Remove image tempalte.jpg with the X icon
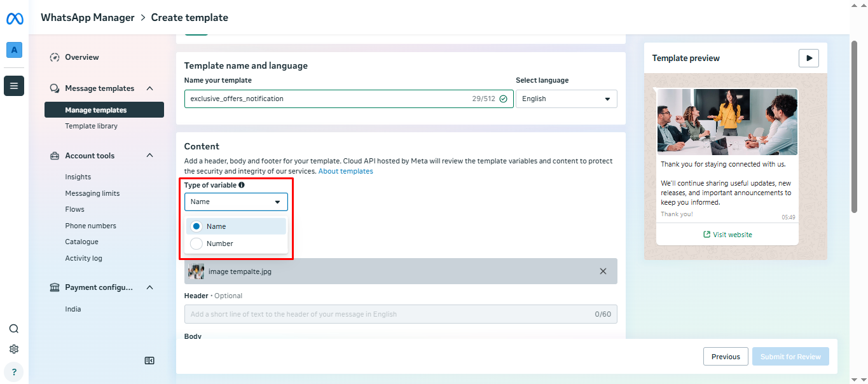The image size is (868, 384). coord(603,271)
